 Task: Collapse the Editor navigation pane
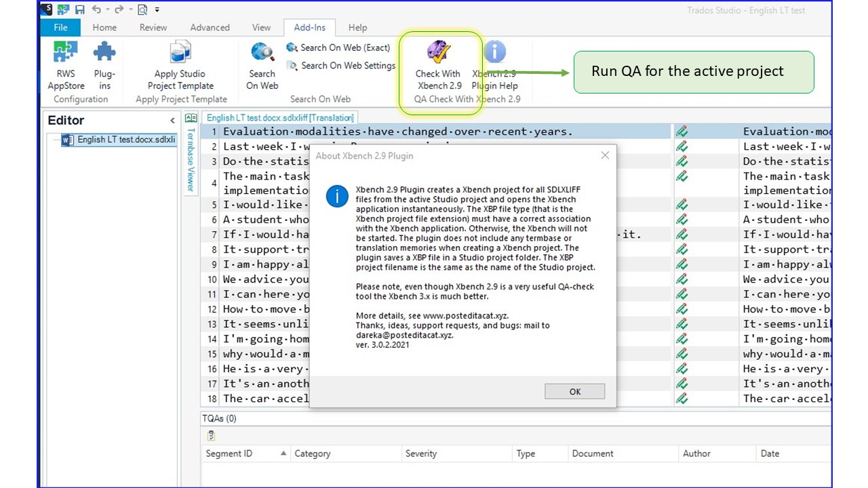pos(172,121)
